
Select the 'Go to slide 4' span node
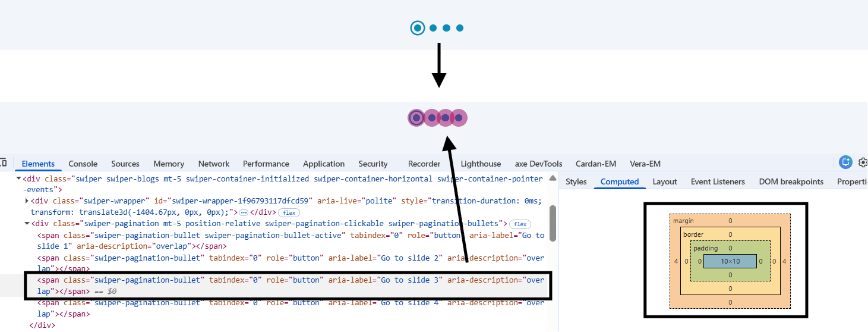[291, 308]
